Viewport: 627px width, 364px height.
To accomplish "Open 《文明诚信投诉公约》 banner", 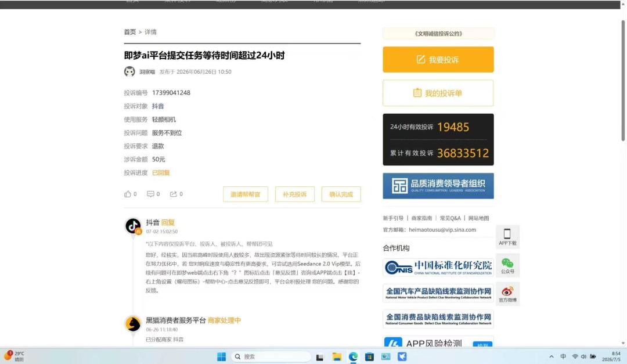I will click(x=438, y=34).
